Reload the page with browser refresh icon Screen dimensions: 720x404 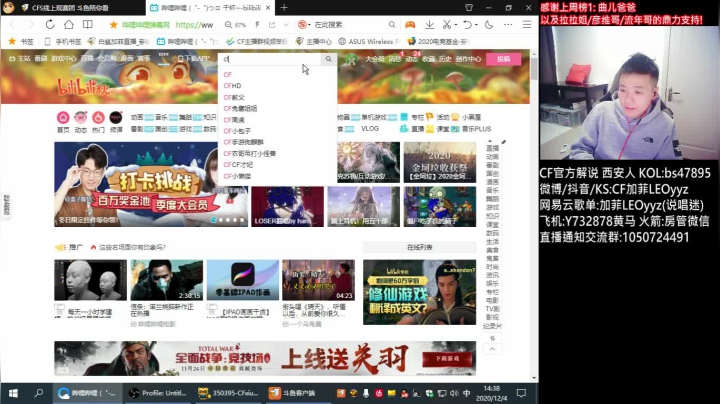[x=50, y=25]
